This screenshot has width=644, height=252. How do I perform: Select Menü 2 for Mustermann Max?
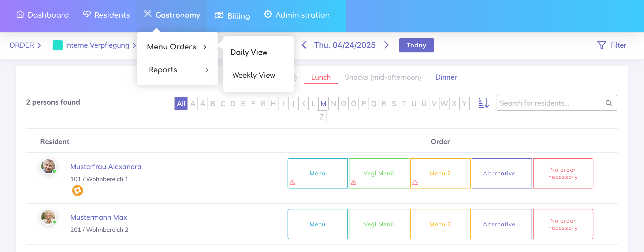pos(440,224)
